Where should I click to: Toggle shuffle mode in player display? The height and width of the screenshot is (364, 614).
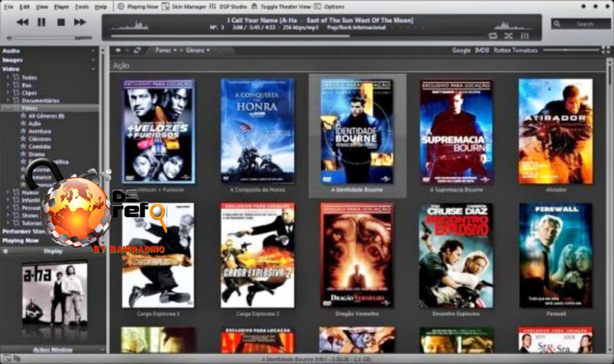509,36
